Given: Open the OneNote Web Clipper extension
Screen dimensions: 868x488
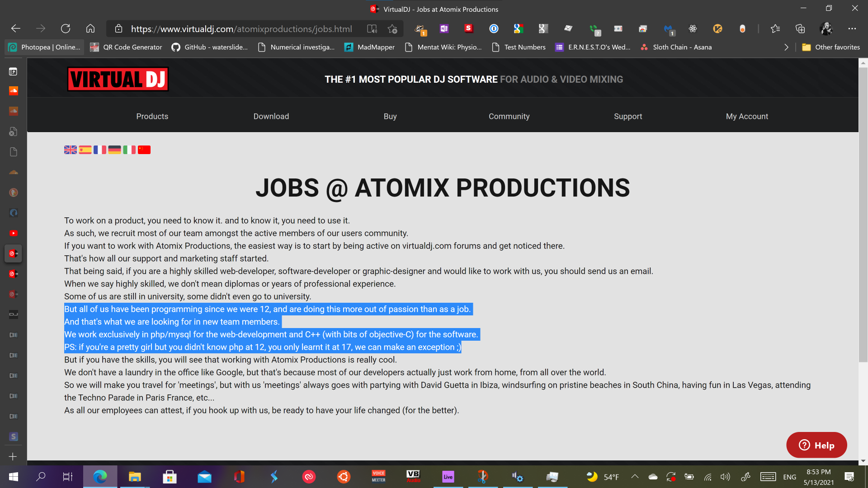Looking at the screenshot, I should coord(444,29).
